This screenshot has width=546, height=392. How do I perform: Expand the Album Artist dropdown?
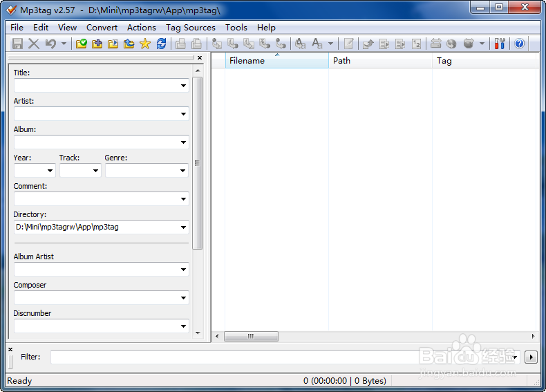[183, 270]
